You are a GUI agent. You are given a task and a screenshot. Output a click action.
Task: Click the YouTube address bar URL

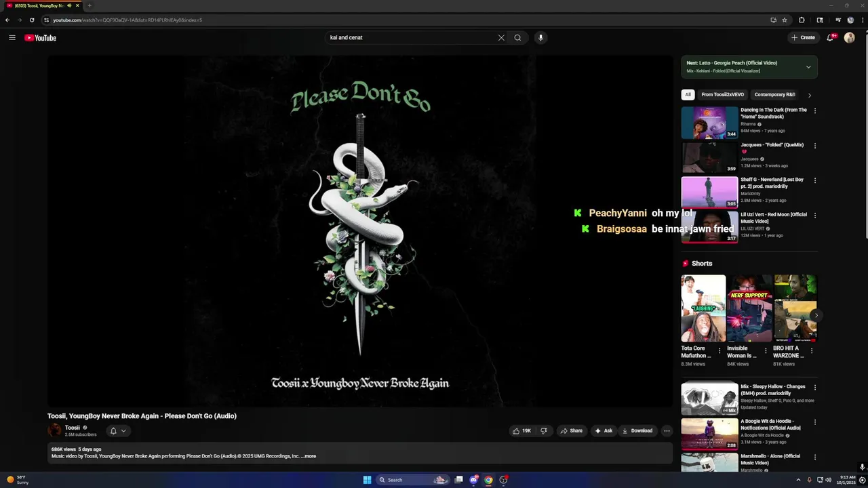point(127,20)
